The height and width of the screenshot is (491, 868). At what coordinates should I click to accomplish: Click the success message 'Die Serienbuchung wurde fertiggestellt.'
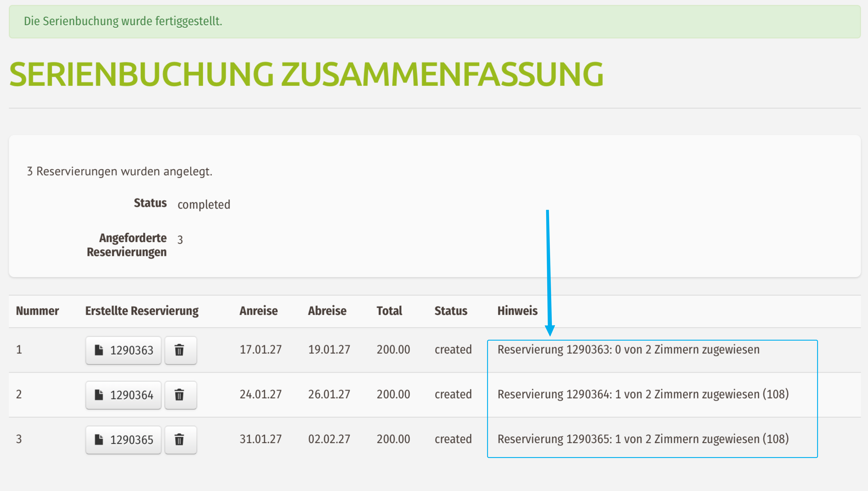click(123, 21)
